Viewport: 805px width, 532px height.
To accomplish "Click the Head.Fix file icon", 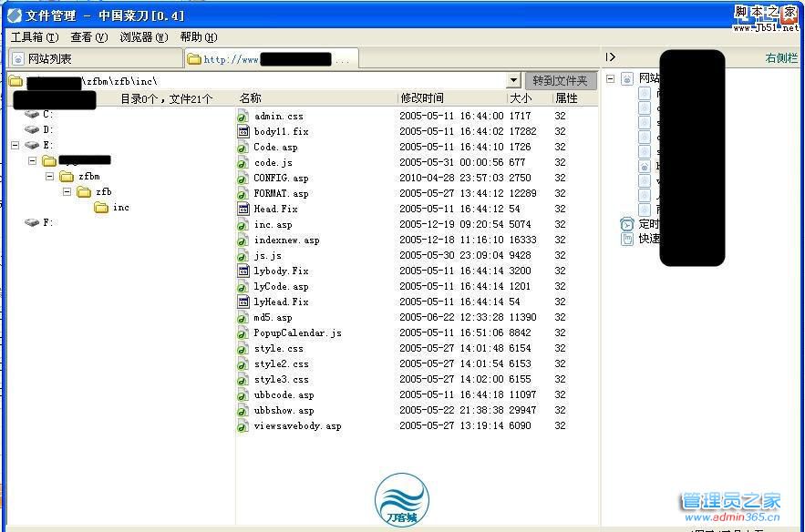I will pos(243,210).
